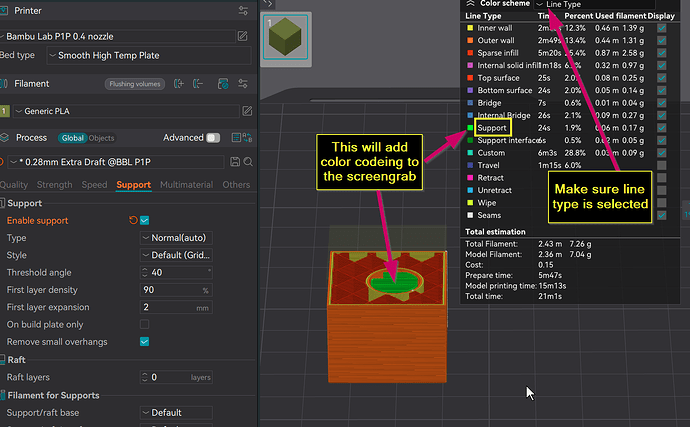Screen dimensions: 690x427
Task: Edit the Generic PLA filament preset
Action: tap(247, 111)
